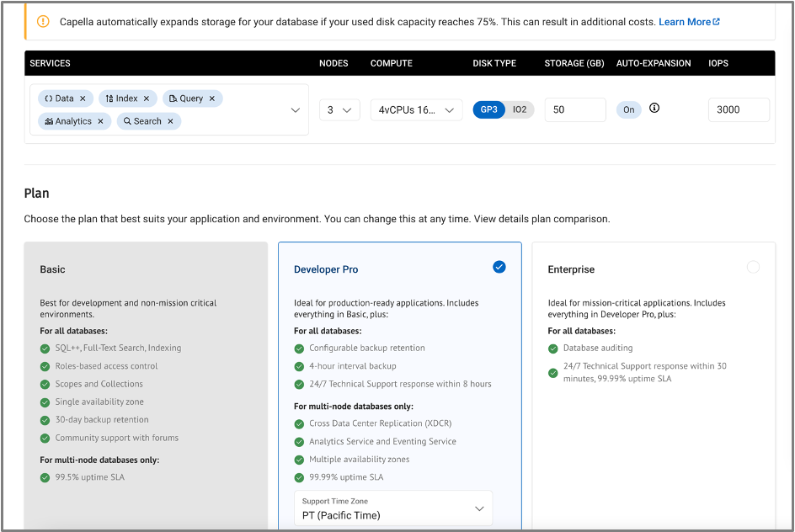Image resolution: width=795 pixels, height=532 pixels.
Task: Click the Search magnifier icon
Action: pos(127,121)
